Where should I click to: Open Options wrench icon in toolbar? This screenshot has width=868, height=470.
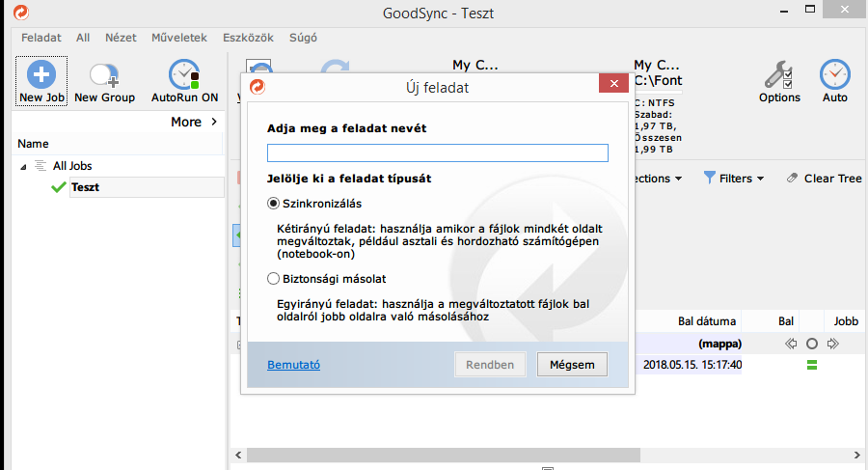[778, 75]
